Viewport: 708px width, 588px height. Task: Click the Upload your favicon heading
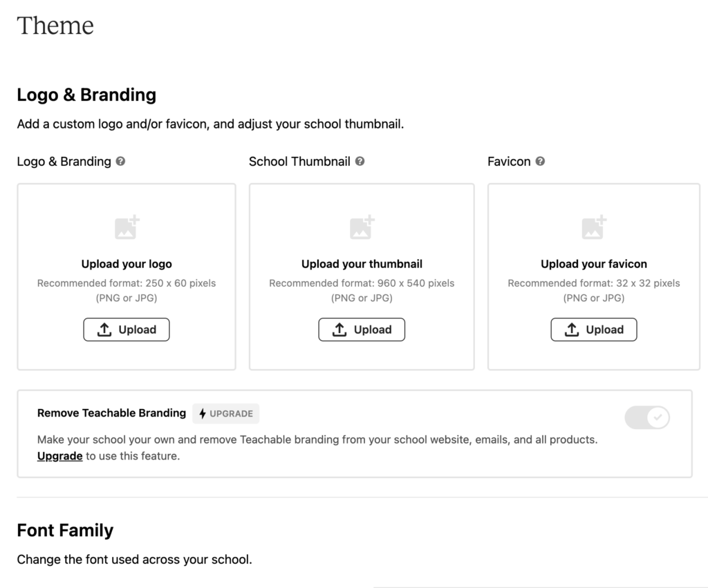point(594,264)
